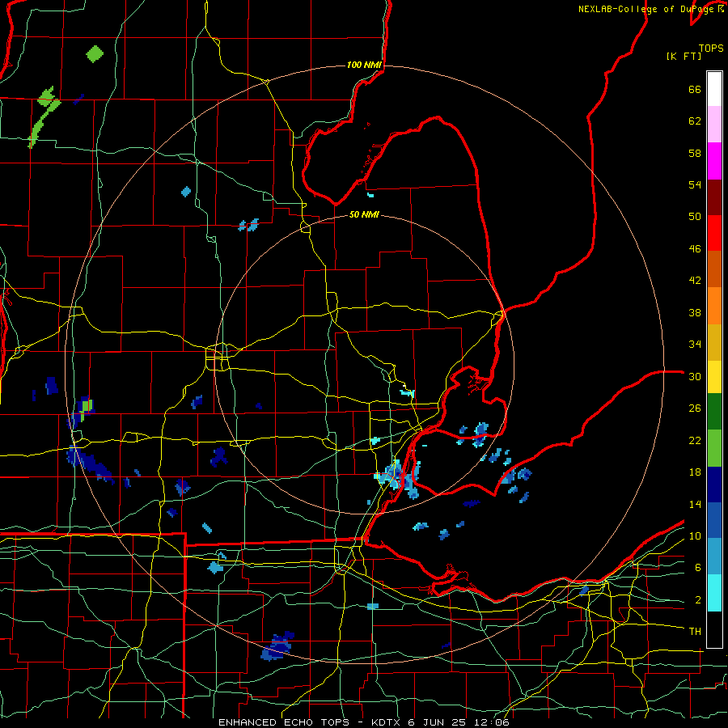Click the 6 legend value
Viewport: 728px width, 728px height.
coord(697,568)
